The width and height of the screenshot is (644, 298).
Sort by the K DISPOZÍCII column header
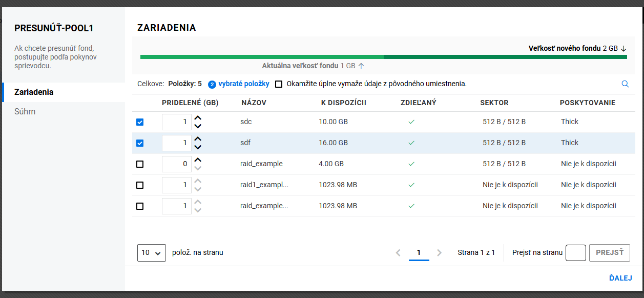tap(343, 103)
